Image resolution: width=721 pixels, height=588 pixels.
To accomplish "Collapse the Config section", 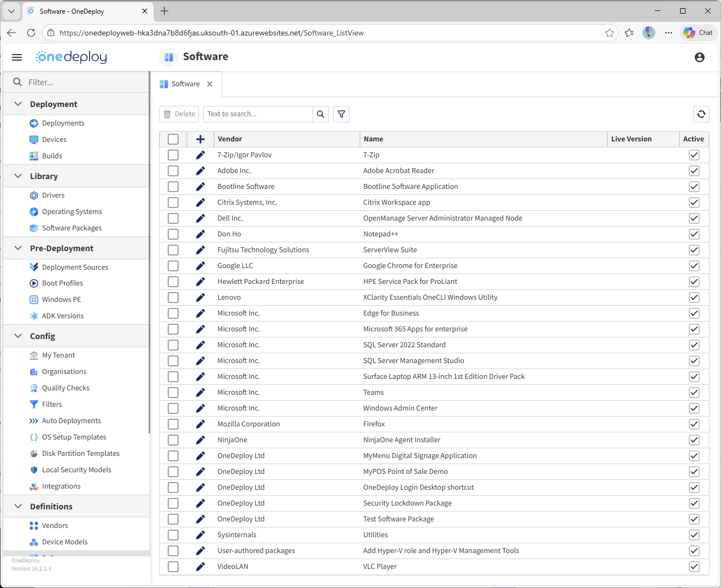I will [18, 336].
